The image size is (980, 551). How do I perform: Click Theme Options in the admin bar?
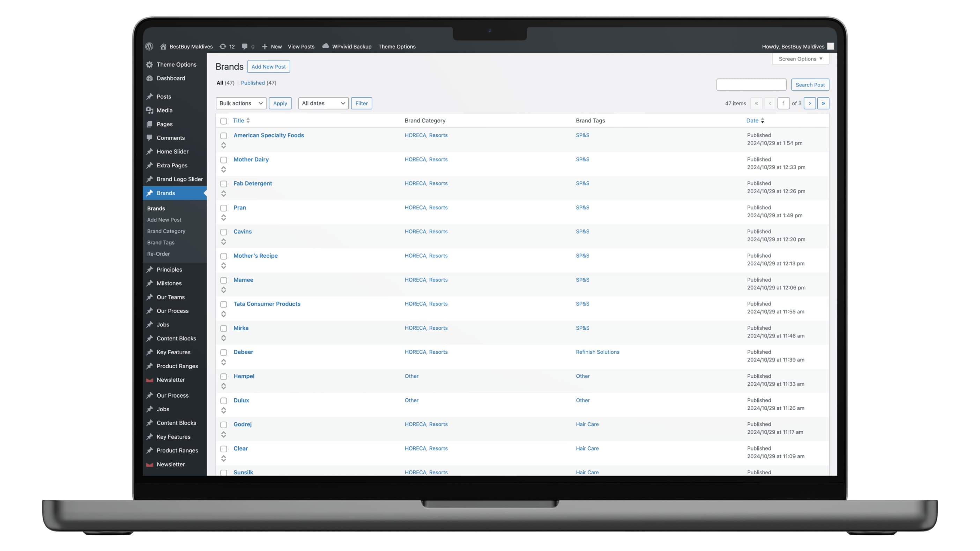[x=397, y=46]
